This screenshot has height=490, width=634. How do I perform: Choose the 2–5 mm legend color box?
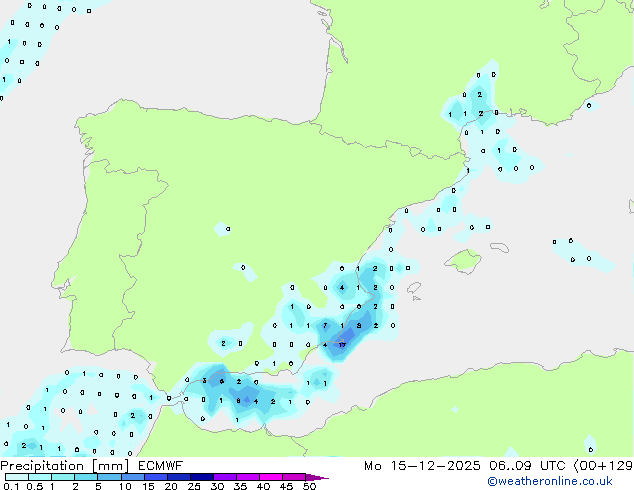click(x=86, y=477)
